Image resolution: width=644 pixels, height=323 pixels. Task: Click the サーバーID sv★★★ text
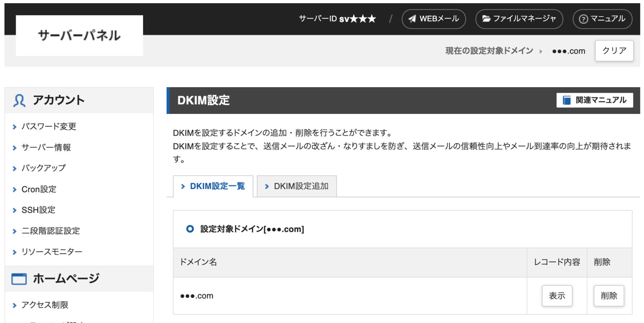(337, 18)
